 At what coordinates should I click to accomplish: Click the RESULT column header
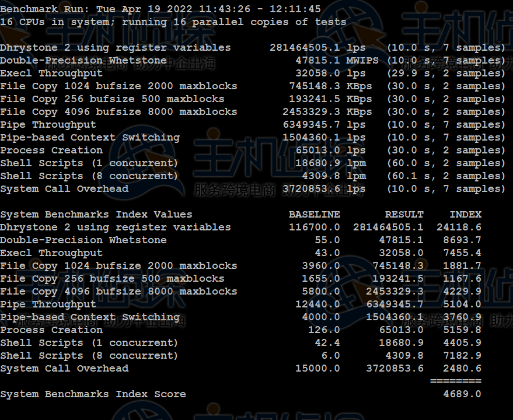click(x=404, y=215)
